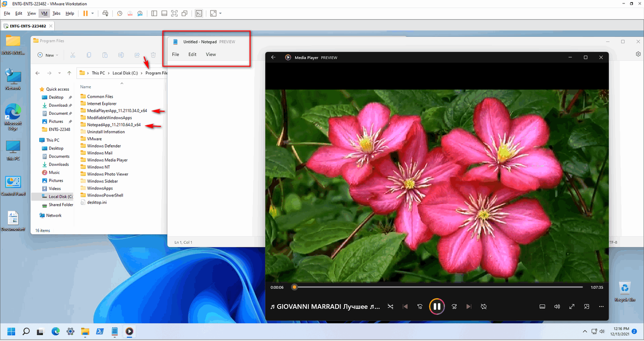Image resolution: width=644 pixels, height=341 pixels.
Task: Open the VMware Edit menu
Action: (x=19, y=13)
